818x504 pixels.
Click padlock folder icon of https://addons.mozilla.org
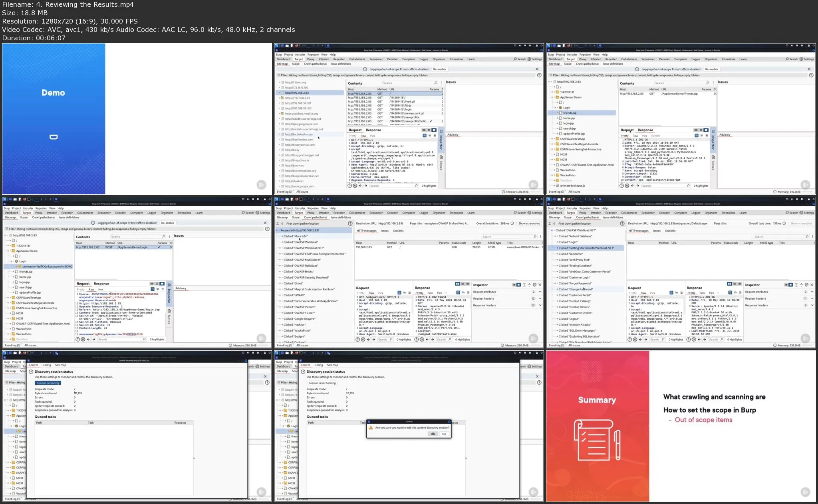point(282,114)
